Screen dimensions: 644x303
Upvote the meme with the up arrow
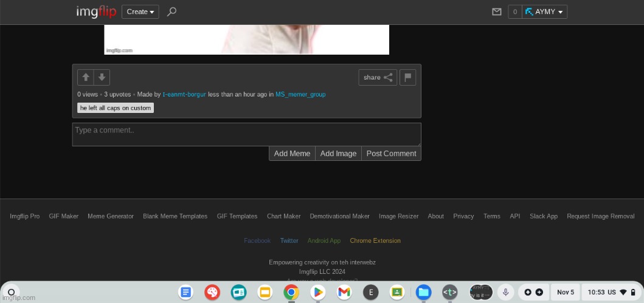tap(86, 77)
